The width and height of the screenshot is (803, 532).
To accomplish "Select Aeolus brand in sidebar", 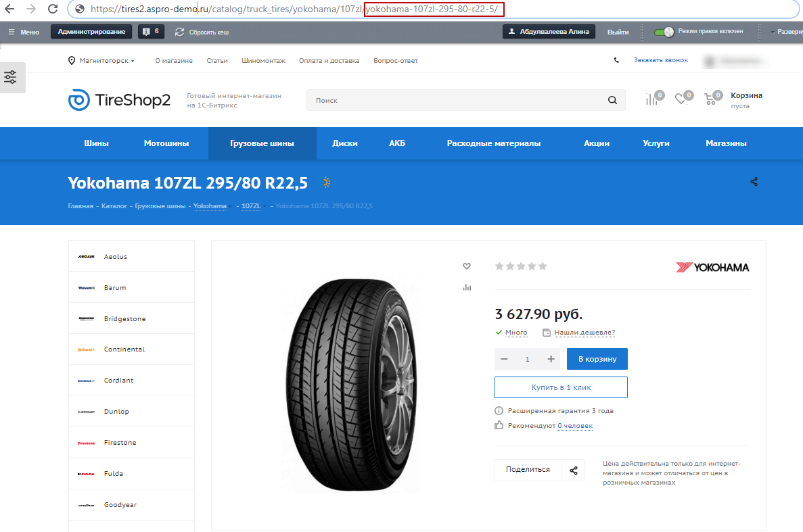I will [132, 256].
